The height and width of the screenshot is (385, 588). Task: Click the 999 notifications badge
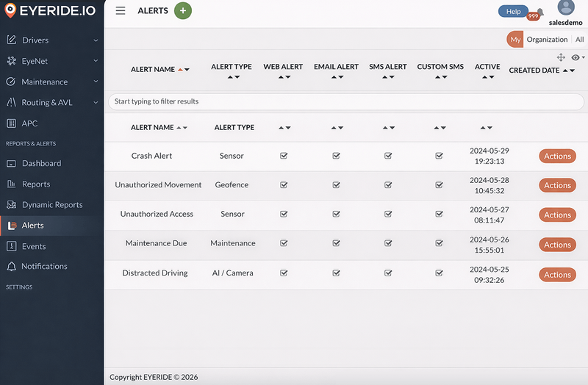coord(534,16)
